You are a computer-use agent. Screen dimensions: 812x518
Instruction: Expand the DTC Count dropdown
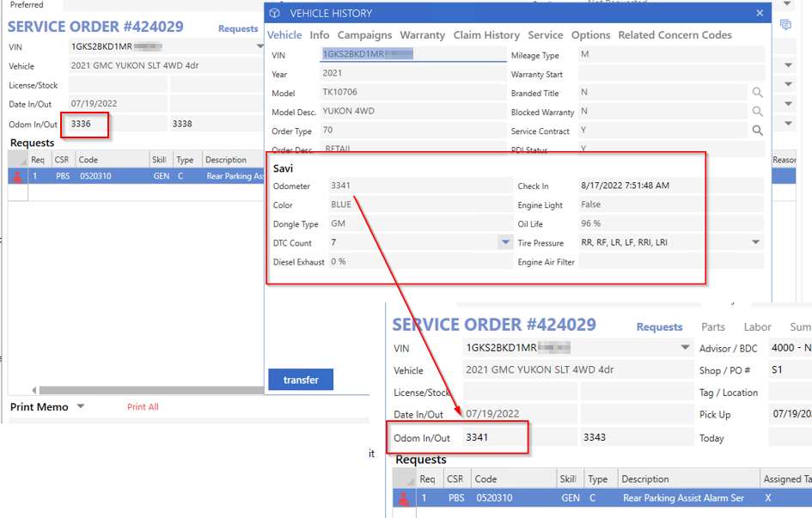[505, 241]
